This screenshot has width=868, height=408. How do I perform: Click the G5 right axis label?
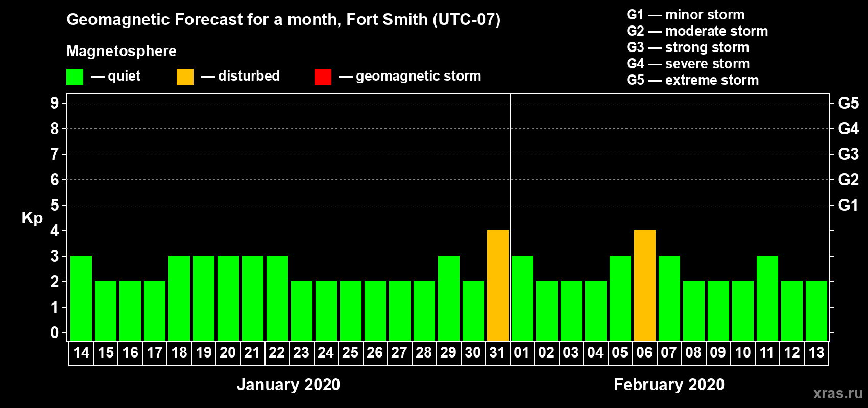[x=848, y=103]
